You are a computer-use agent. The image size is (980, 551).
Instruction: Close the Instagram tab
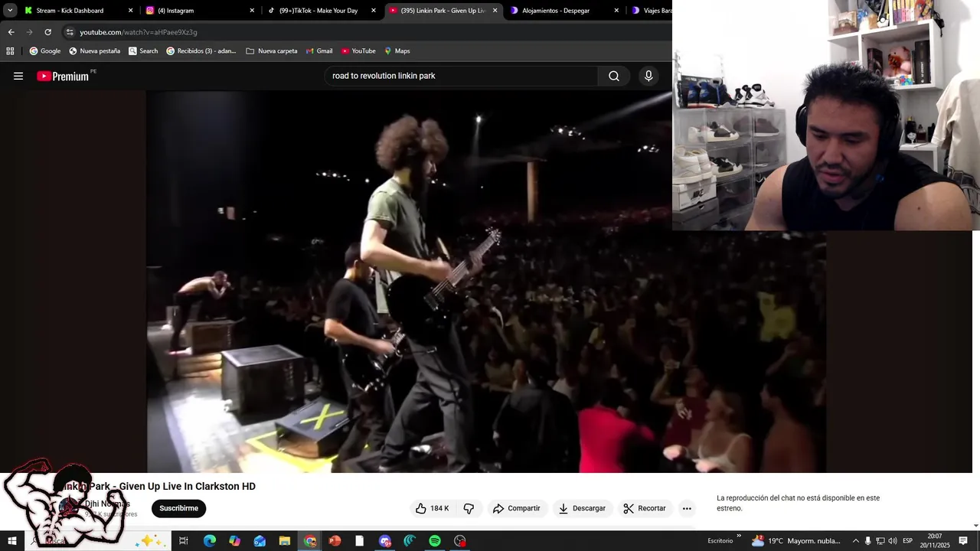coord(252,11)
